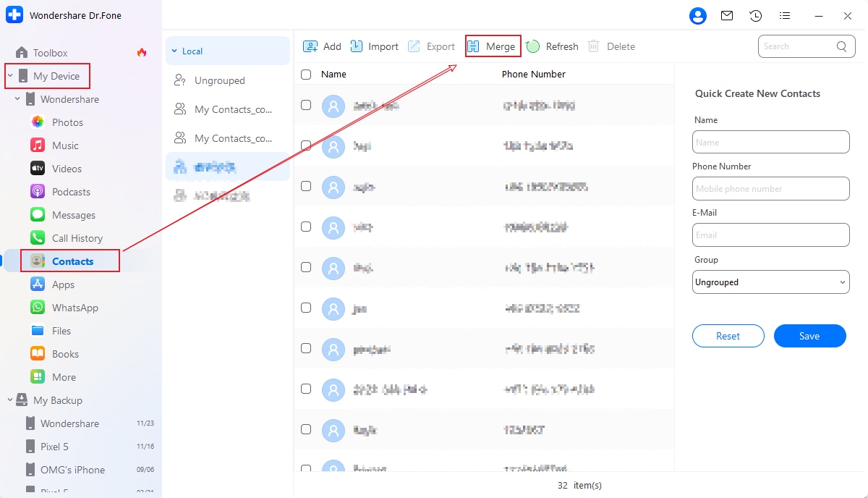The image size is (868, 498).
Task: Click the Save button
Action: 809,336
